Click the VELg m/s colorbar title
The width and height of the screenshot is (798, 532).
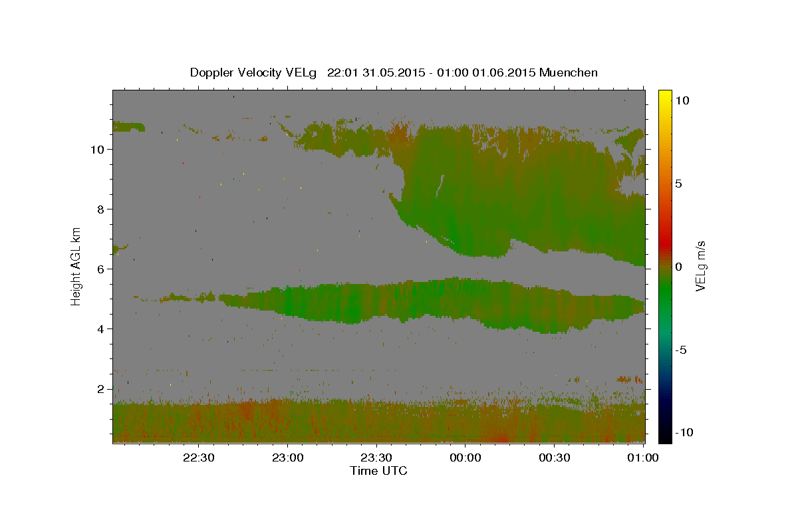[x=702, y=266]
